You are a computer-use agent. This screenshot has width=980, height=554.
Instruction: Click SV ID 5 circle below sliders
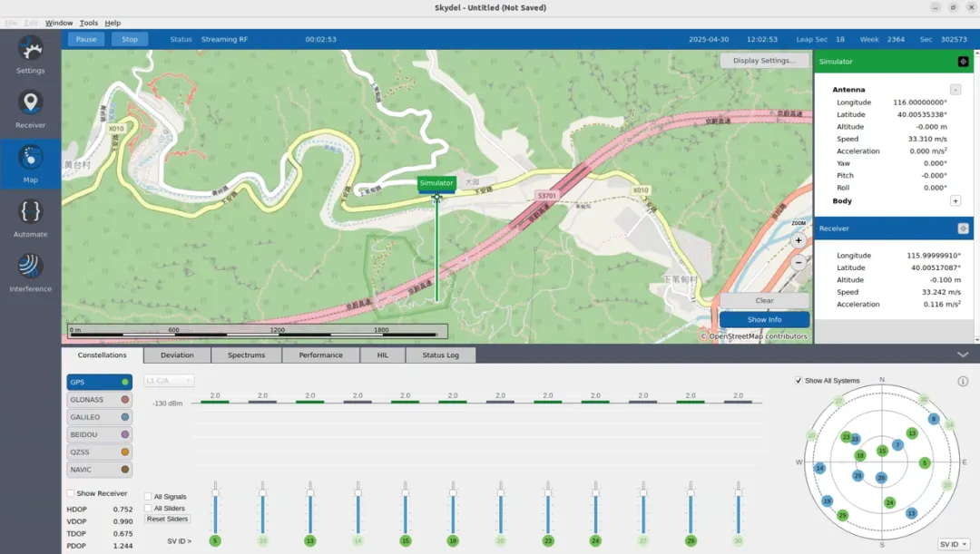(x=215, y=541)
